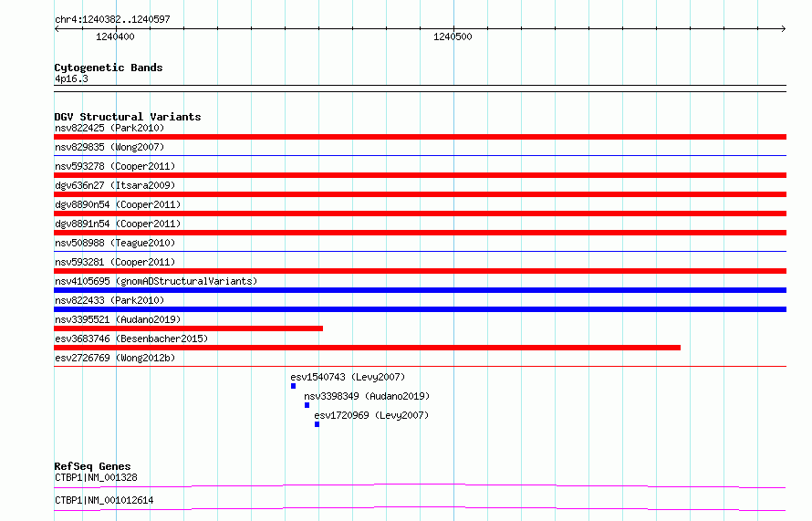Click blue square marker under nsv3398349
This screenshot has height=521, width=812.
[x=307, y=405]
